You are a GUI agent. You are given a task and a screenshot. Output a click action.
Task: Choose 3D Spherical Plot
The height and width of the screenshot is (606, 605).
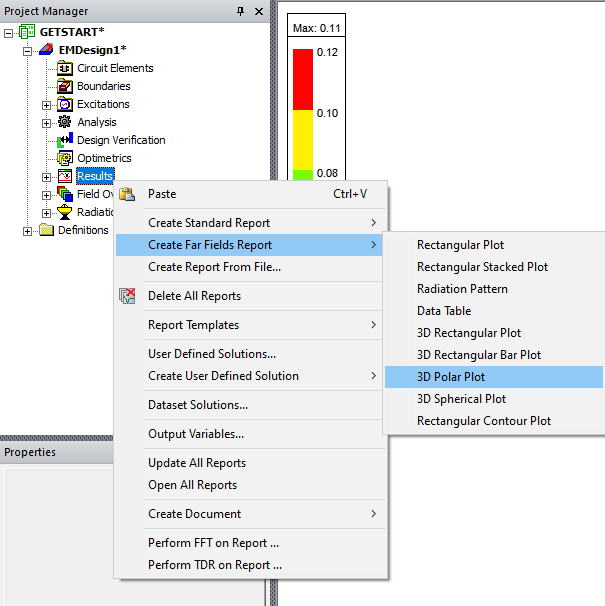click(x=494, y=399)
